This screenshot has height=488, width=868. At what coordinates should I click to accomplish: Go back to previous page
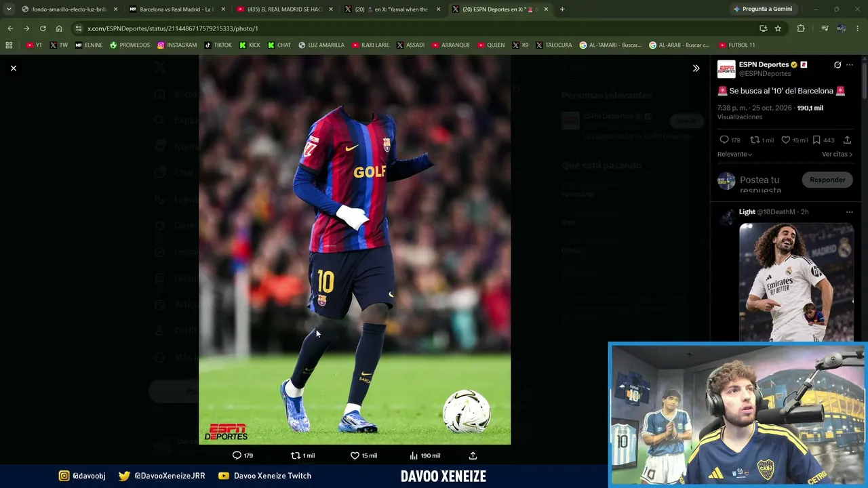(x=10, y=28)
